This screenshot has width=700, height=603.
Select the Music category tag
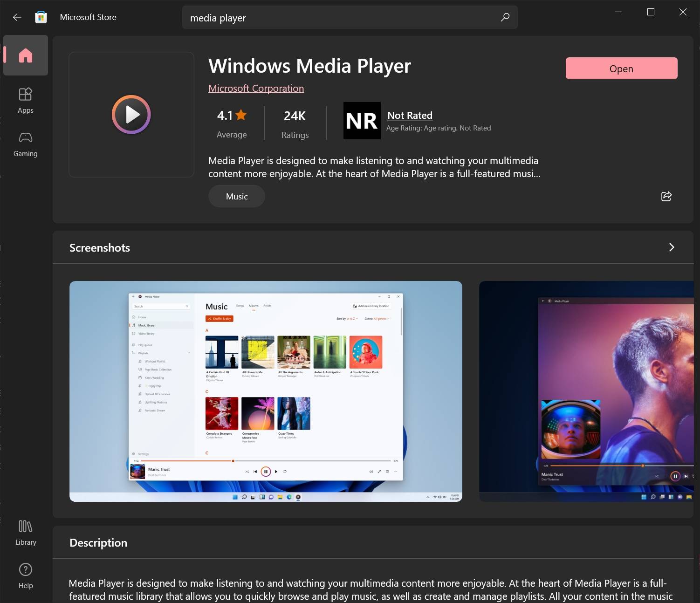click(x=236, y=196)
